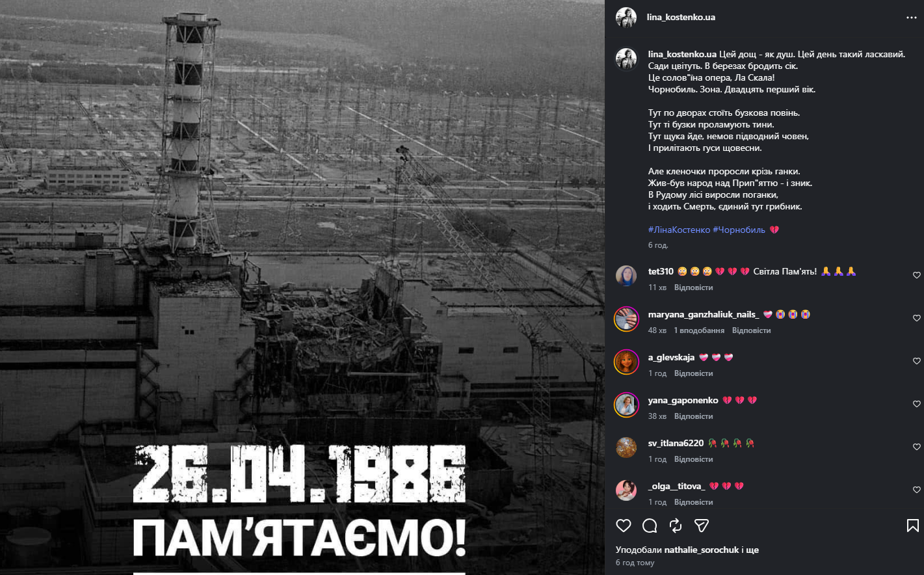The width and height of the screenshot is (924, 575).
Task: Like the post with the heart icon
Action: (x=624, y=526)
